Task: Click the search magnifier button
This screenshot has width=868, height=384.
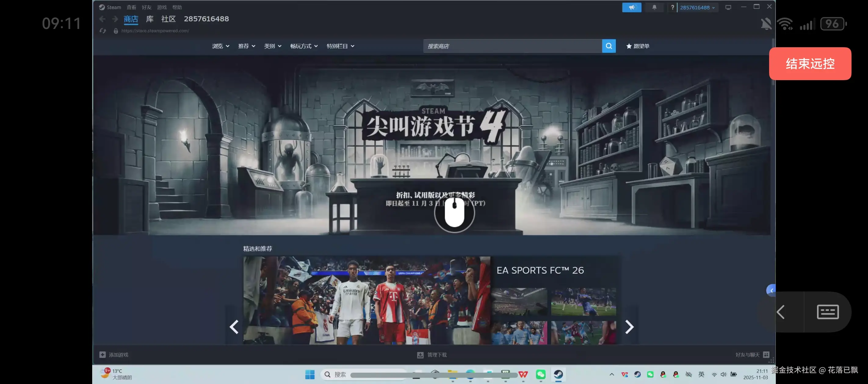Action: (609, 46)
